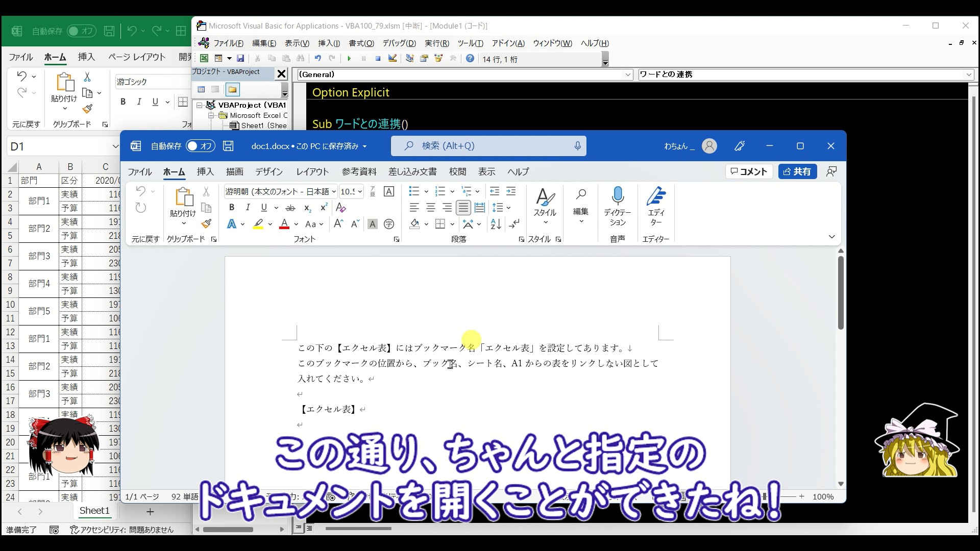Click the 共有 share button in Word
This screenshot has height=551, width=980.
[797, 171]
